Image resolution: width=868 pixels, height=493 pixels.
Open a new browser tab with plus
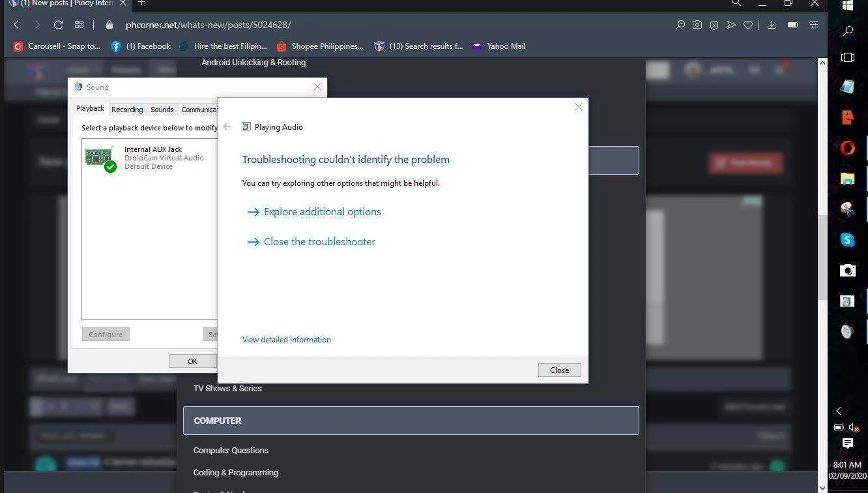(141, 3)
